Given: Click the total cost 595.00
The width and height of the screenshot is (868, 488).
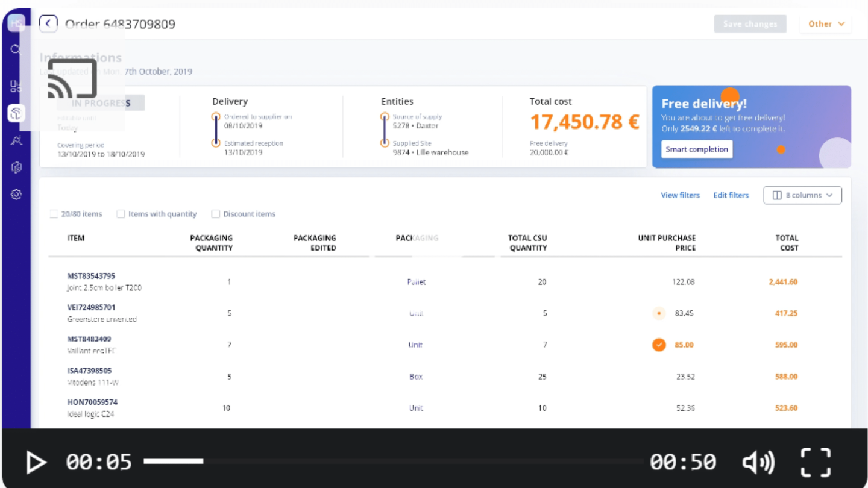Looking at the screenshot, I should [786, 345].
